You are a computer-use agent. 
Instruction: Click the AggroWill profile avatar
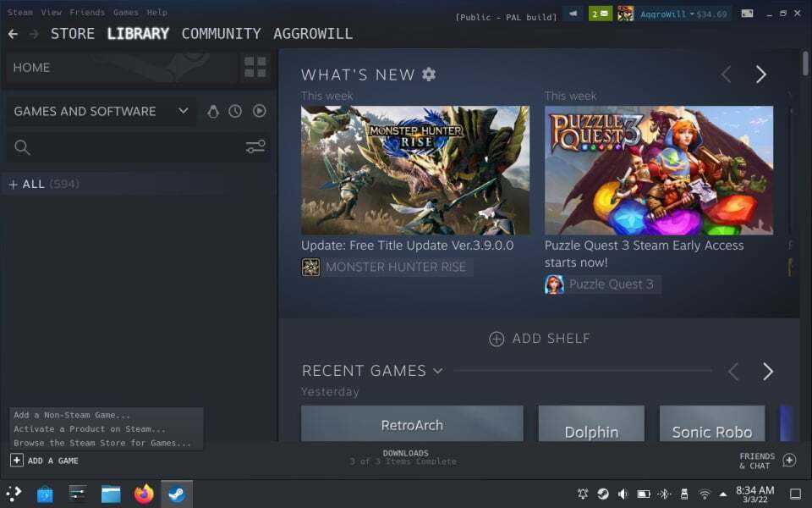point(625,14)
